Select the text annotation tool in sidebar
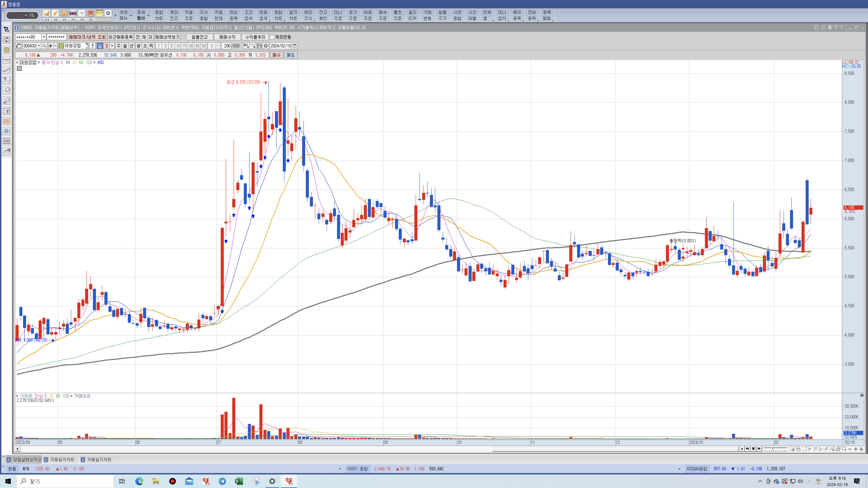Viewport: 868px width, 488px height. coord(6,80)
